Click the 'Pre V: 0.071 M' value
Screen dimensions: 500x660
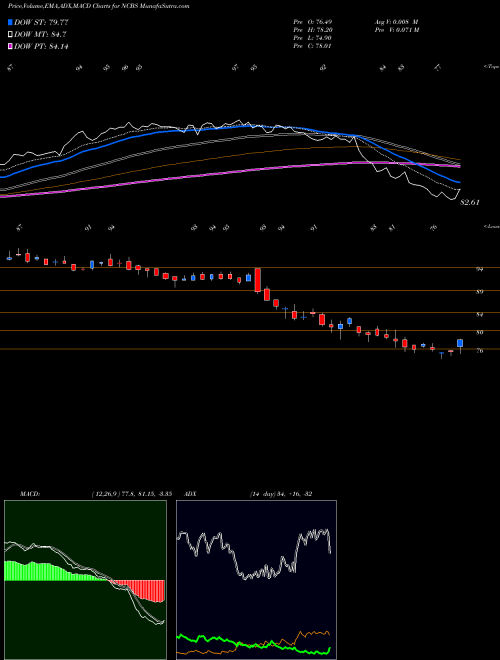397,30
